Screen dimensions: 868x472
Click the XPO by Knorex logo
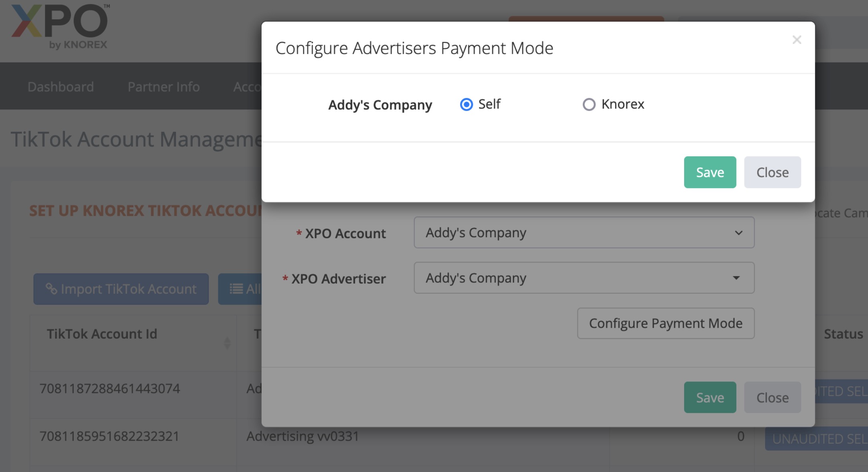click(x=60, y=26)
